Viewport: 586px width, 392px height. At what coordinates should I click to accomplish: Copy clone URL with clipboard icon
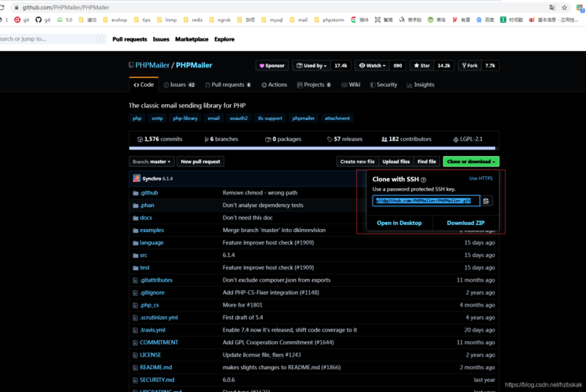point(486,201)
